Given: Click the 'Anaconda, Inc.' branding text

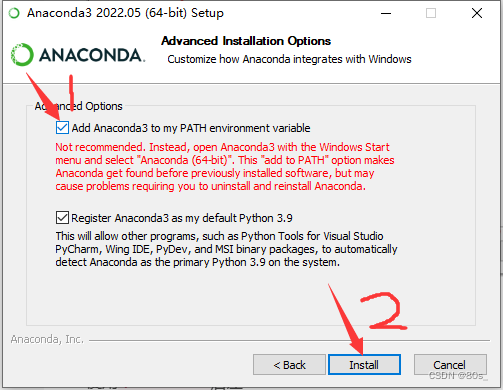Looking at the screenshot, I should (47, 339).
